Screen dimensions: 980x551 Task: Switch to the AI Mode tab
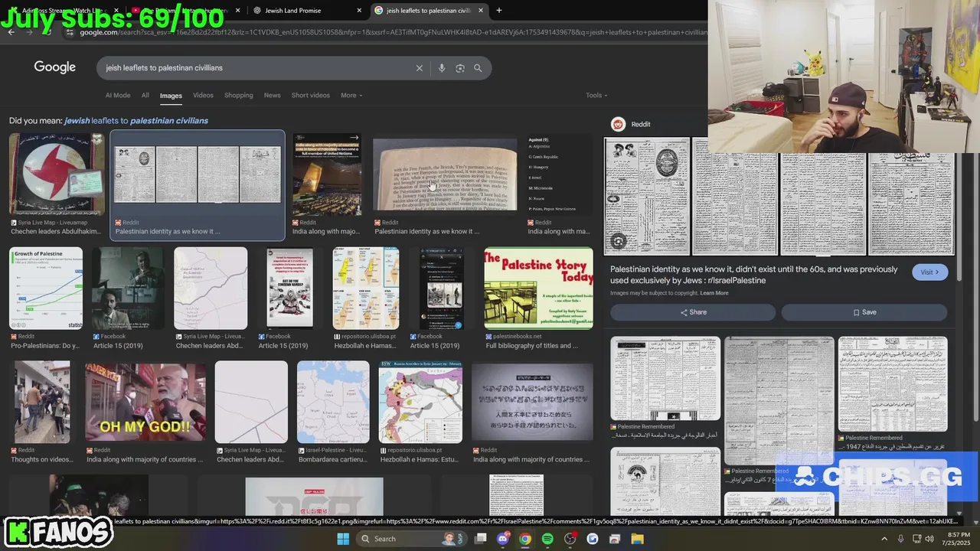click(x=118, y=96)
